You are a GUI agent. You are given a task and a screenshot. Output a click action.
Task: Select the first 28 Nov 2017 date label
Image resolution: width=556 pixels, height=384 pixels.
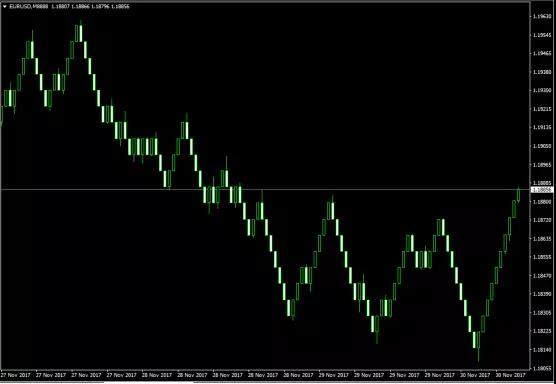coord(157,375)
